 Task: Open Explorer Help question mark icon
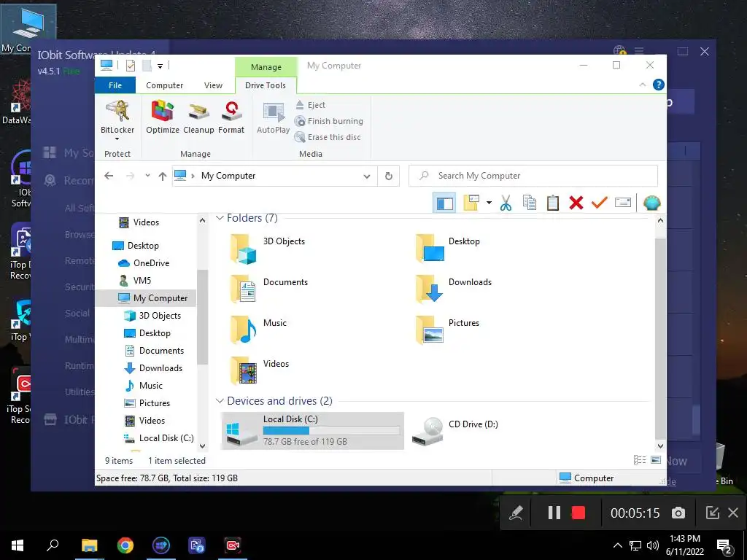tap(659, 85)
